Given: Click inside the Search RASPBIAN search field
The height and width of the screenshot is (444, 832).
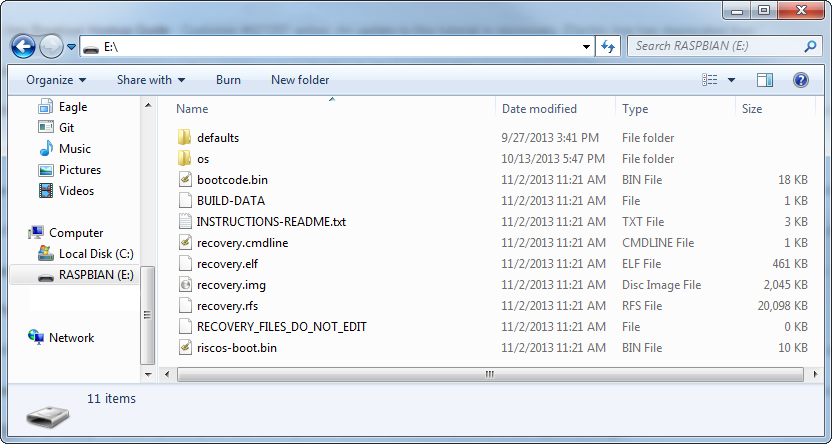Looking at the screenshot, I should coord(715,46).
